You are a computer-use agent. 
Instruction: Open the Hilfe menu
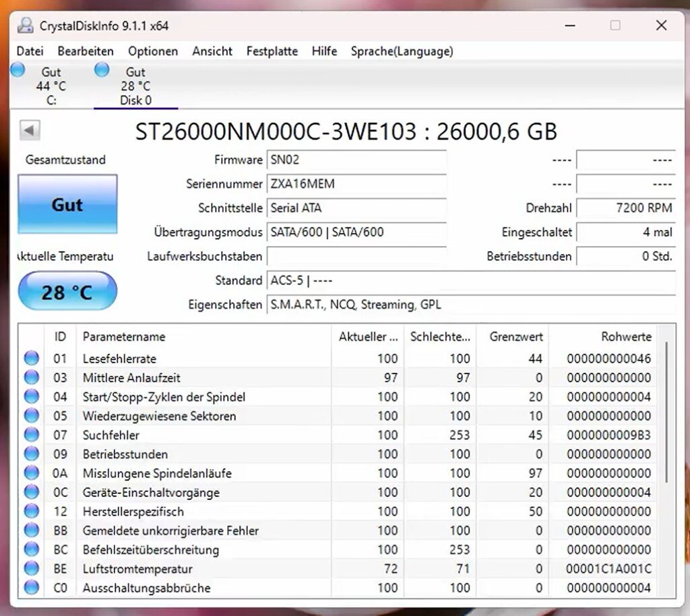coord(324,51)
